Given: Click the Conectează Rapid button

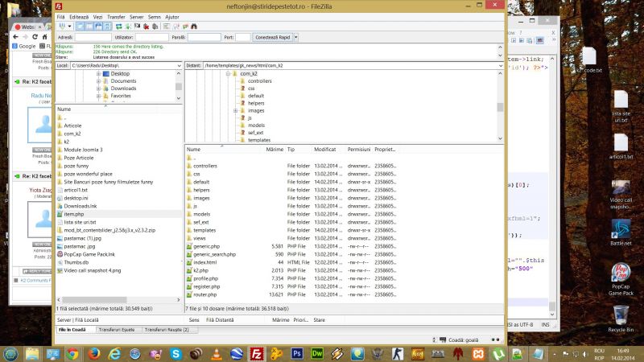Looking at the screenshot, I should point(273,37).
